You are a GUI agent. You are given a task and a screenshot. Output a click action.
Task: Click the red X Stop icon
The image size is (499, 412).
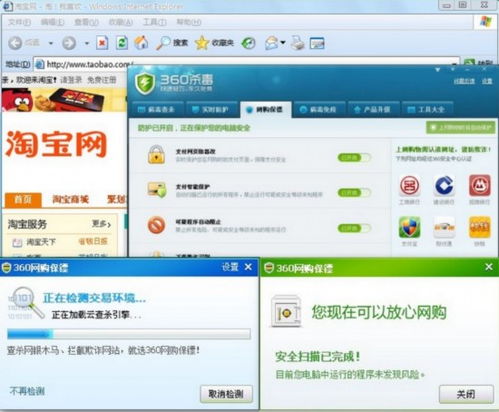[x=102, y=43]
